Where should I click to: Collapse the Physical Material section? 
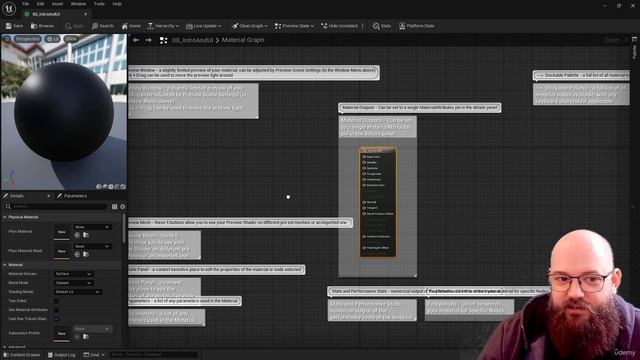click(x=4, y=217)
